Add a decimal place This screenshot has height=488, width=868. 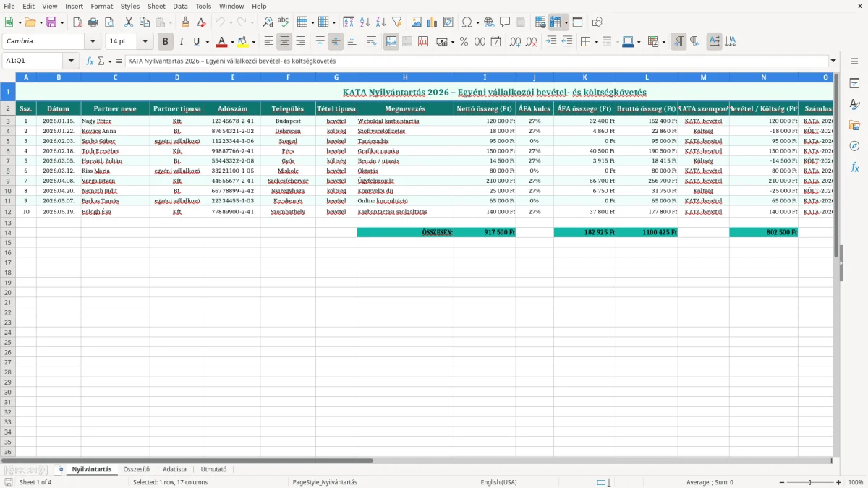point(514,42)
